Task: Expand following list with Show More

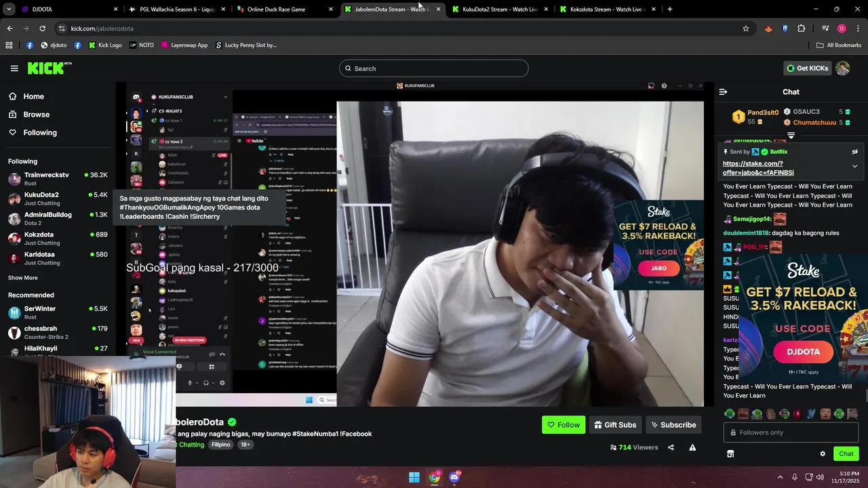Action: tap(23, 278)
